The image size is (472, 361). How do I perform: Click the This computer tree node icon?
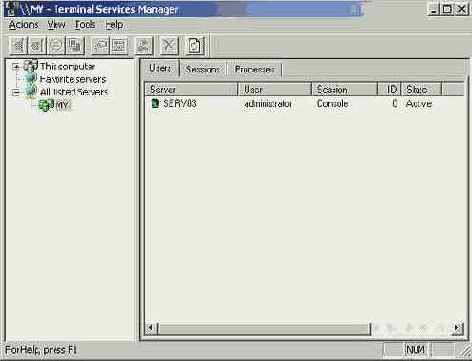pyautogui.click(x=31, y=66)
